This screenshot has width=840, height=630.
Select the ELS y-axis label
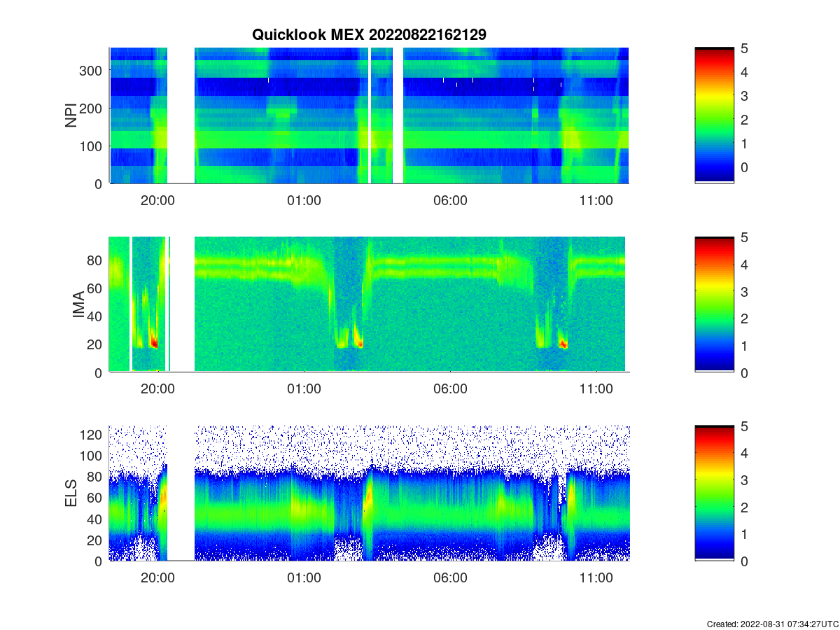[x=71, y=493]
